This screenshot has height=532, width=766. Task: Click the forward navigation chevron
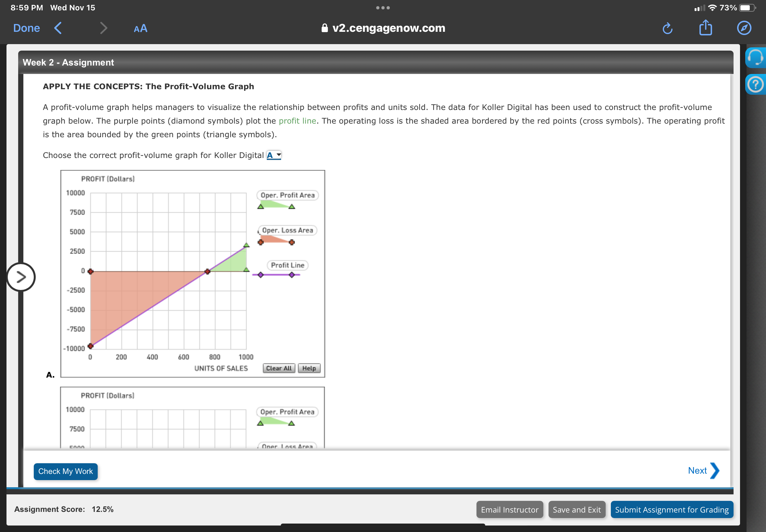coord(104,28)
